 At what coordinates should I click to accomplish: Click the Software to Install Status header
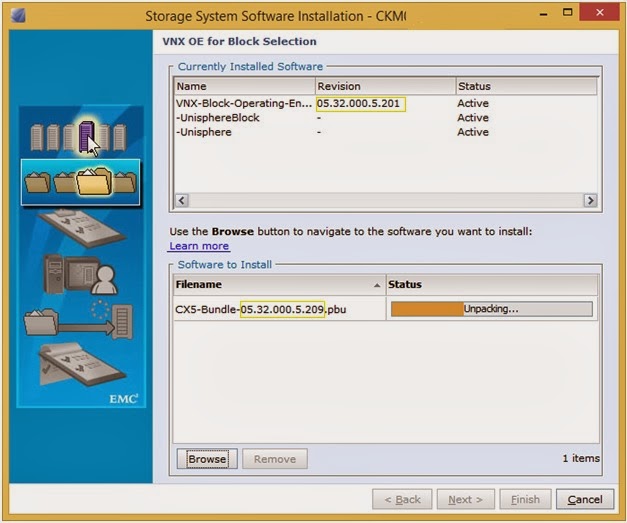coord(491,284)
